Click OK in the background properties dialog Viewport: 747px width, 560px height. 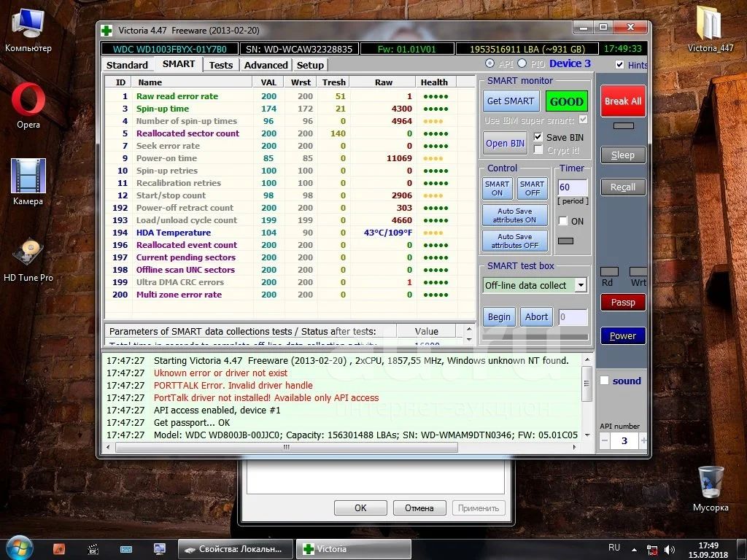point(360,507)
